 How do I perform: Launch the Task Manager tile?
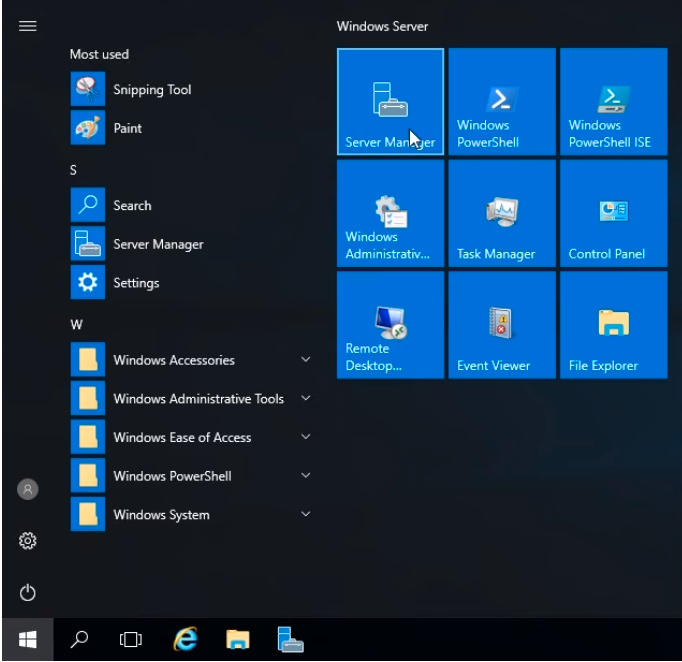coord(502,213)
